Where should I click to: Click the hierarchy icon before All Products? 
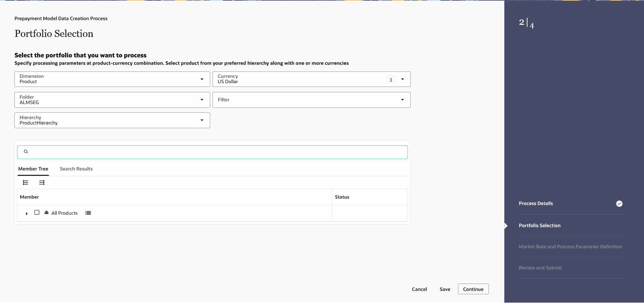coord(47,213)
